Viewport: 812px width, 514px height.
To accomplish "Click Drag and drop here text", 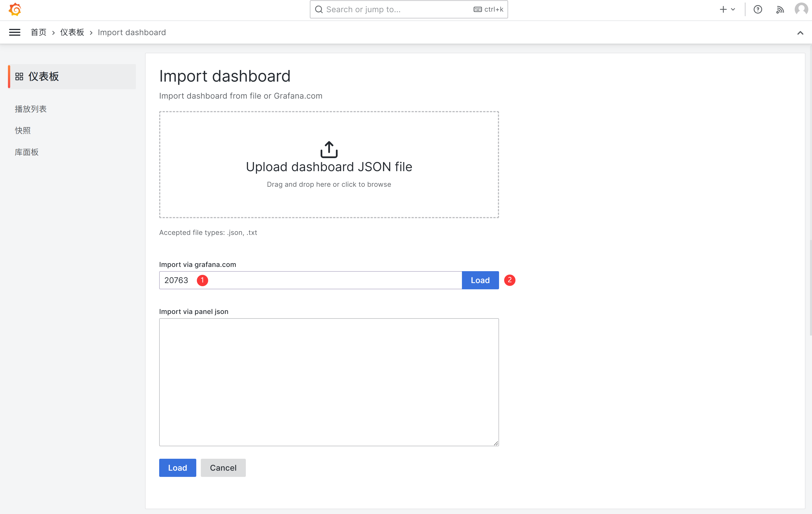I will click(x=329, y=184).
